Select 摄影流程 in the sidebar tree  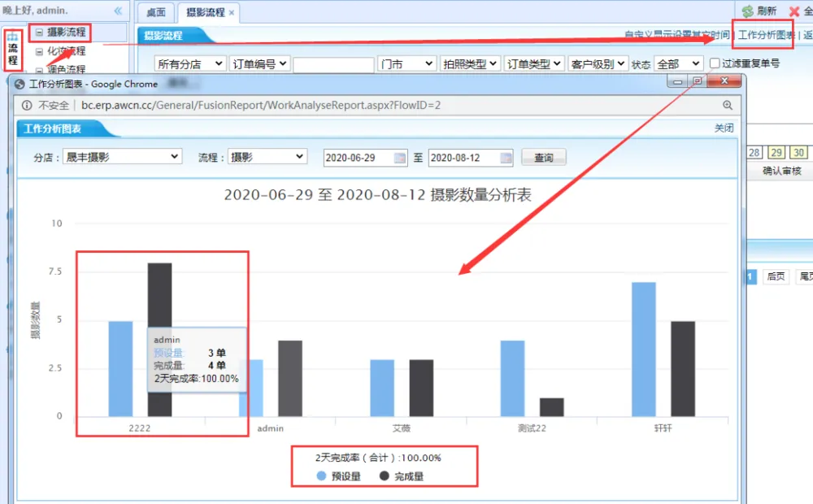click(x=66, y=33)
